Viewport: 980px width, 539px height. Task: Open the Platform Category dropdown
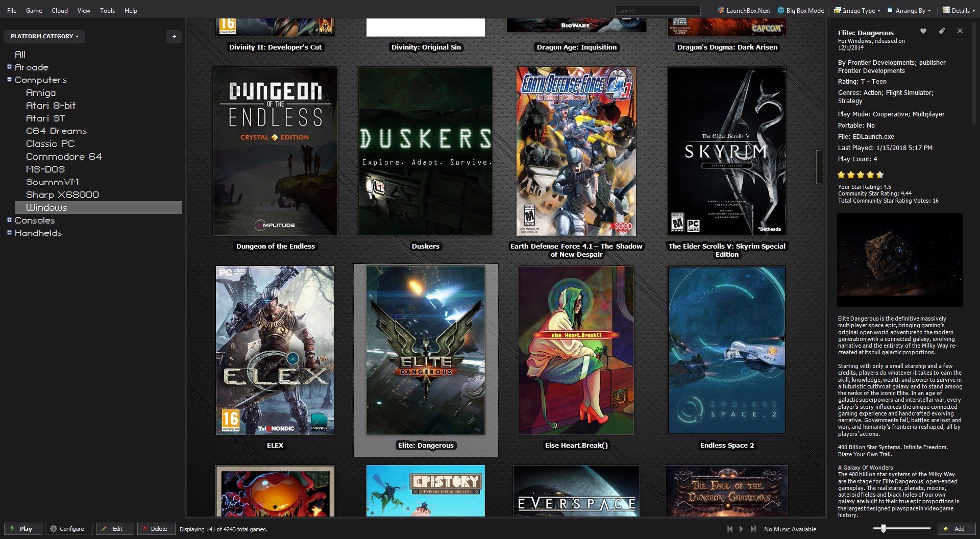pyautogui.click(x=44, y=36)
